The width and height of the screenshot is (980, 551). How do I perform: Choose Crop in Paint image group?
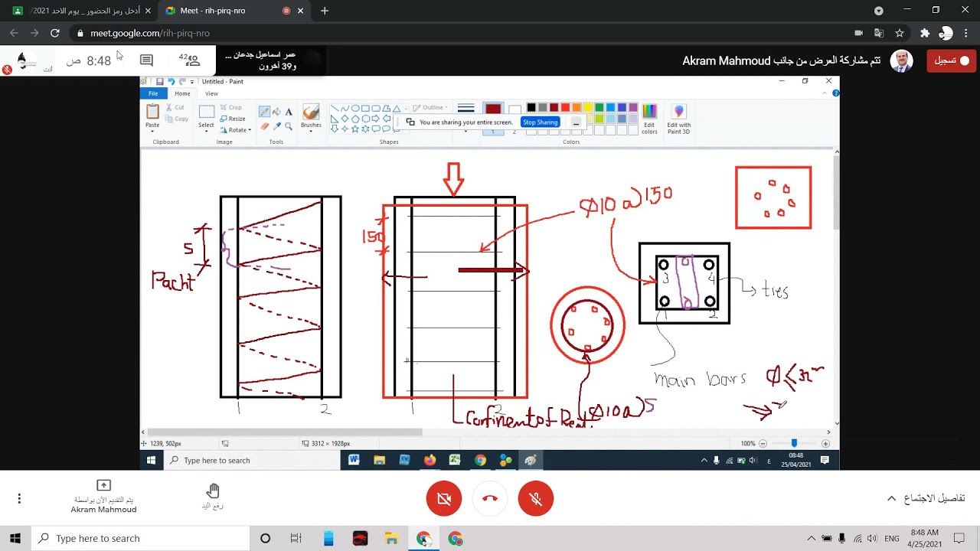231,108
